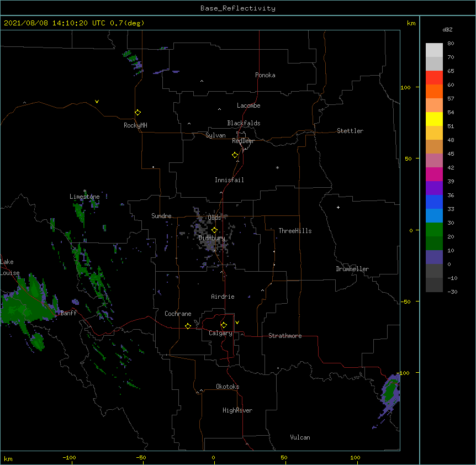Click the RockyMH label
This screenshot has width=476, height=465.
coord(135,125)
